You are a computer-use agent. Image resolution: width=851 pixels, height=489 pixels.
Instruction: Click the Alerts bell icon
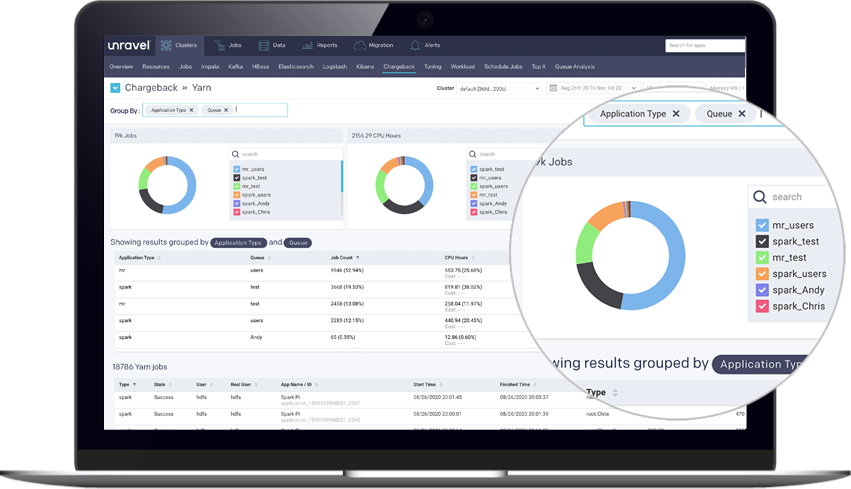415,45
